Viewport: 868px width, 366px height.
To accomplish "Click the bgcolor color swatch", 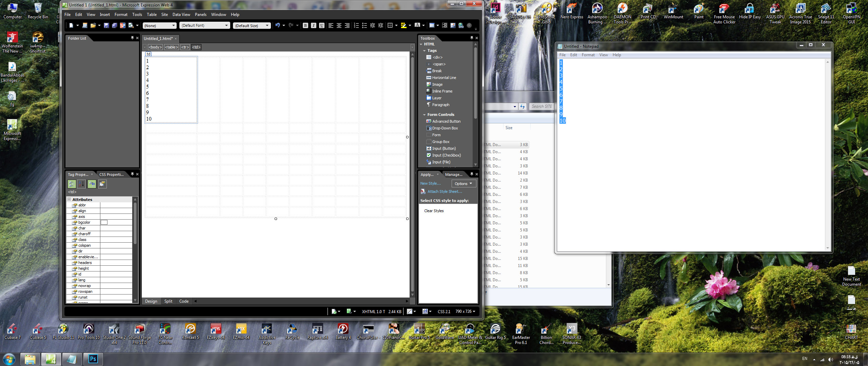I will [104, 222].
